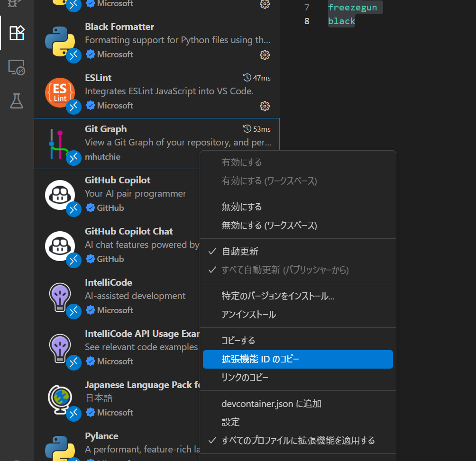Click Microsoft publisher under ESLint
Screen dimensions: 476x461
point(115,106)
